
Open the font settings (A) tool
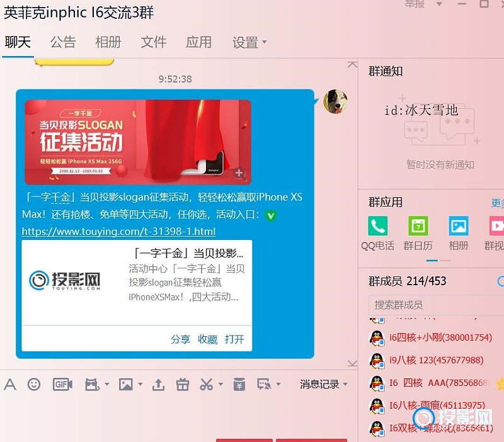tap(10, 384)
